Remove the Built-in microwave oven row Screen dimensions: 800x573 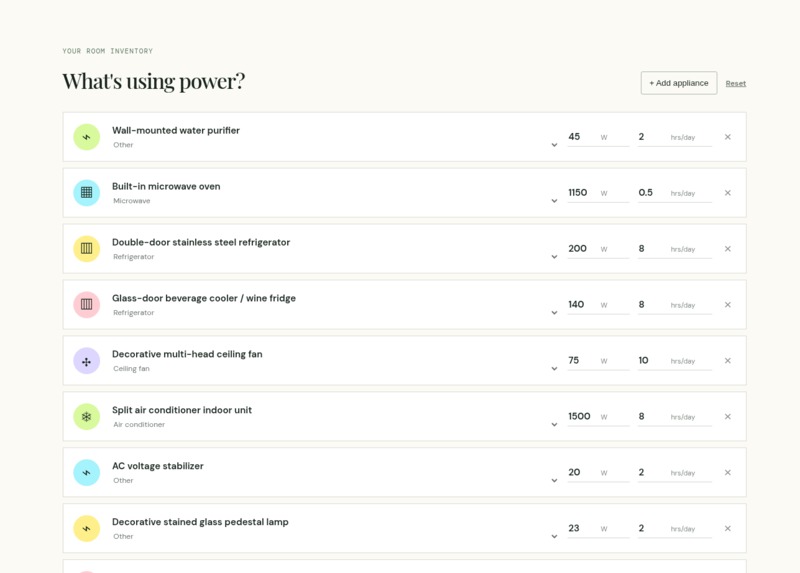click(728, 193)
